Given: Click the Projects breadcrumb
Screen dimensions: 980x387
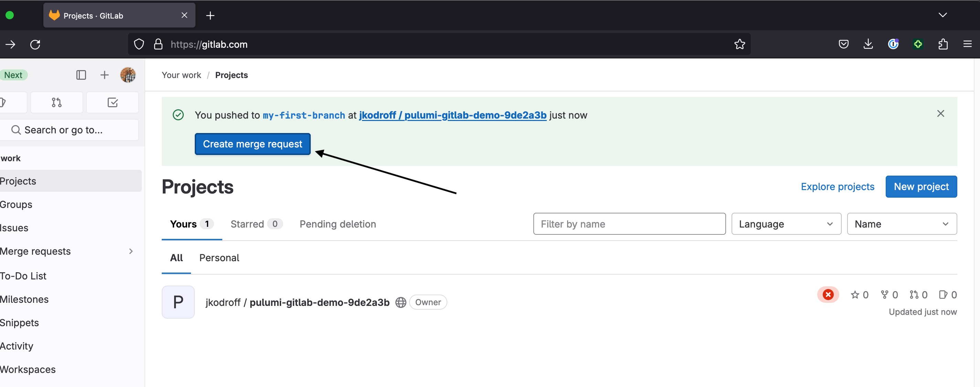Looking at the screenshot, I should pos(231,75).
